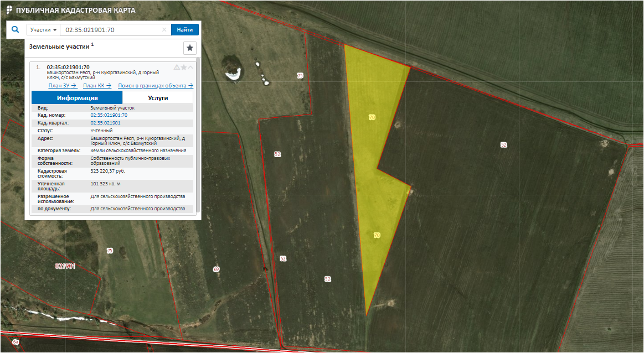The width and height of the screenshot is (644, 353).
Task: Click the warning triangle icon on result
Action: pos(177,67)
